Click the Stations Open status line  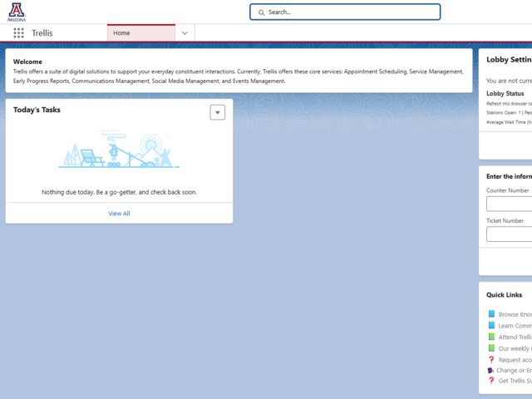tap(509, 113)
